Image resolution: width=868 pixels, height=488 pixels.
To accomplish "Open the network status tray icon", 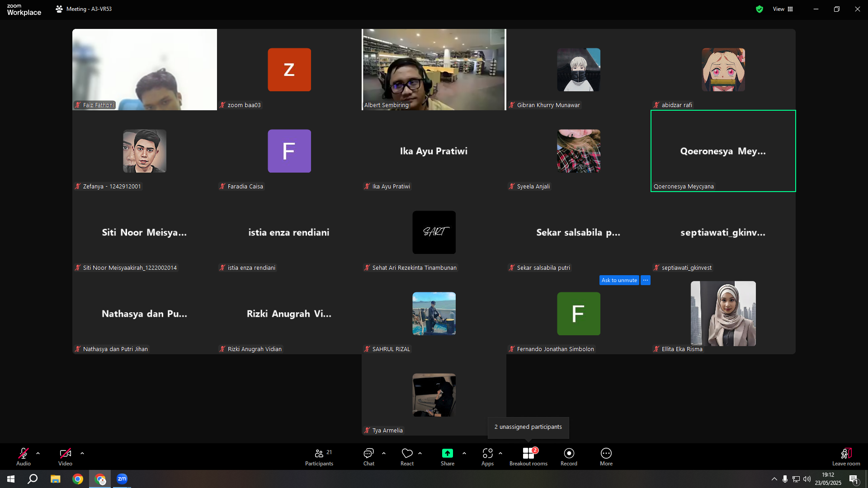I will click(x=796, y=479).
